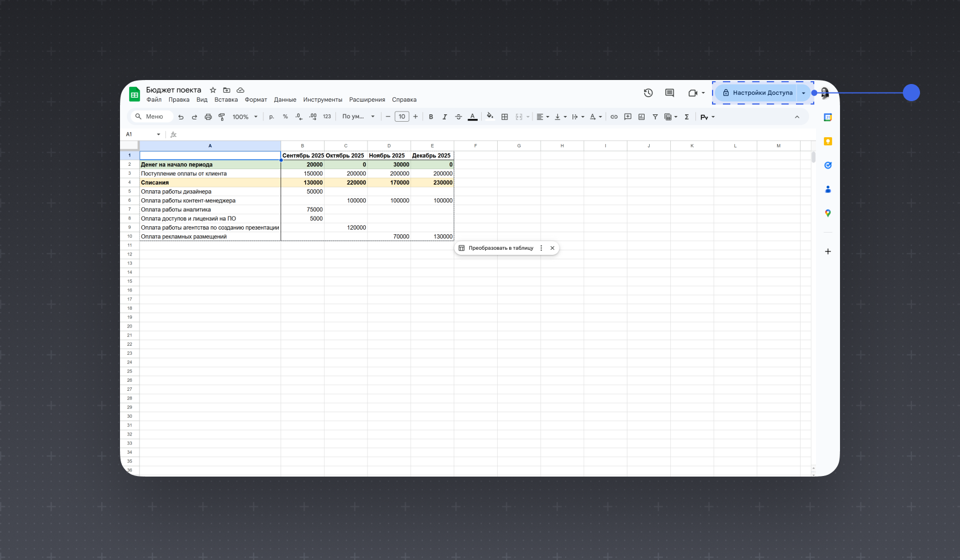The width and height of the screenshot is (960, 560).
Task: Open the Данные menu
Action: (x=285, y=99)
